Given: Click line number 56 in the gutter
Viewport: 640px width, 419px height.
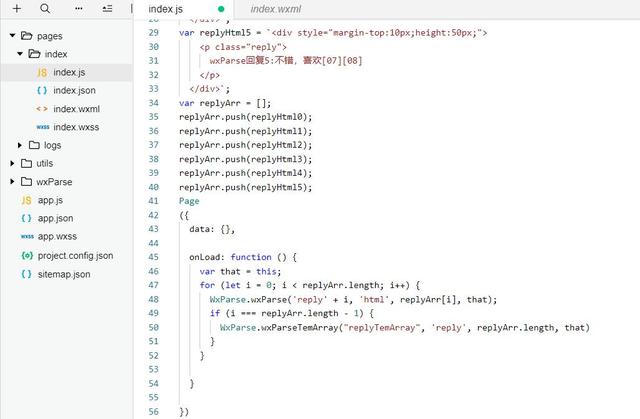Looking at the screenshot, I should [x=153, y=412].
